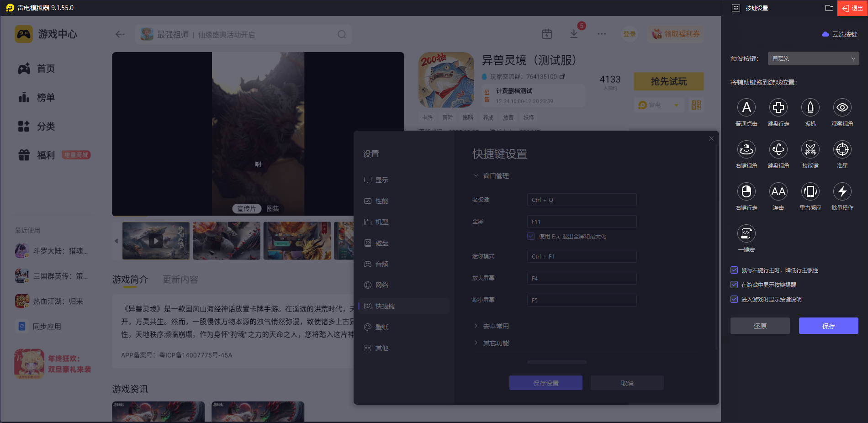Select the 右键视角 right-click view icon
This screenshot has height=423, width=868.
click(x=746, y=149)
